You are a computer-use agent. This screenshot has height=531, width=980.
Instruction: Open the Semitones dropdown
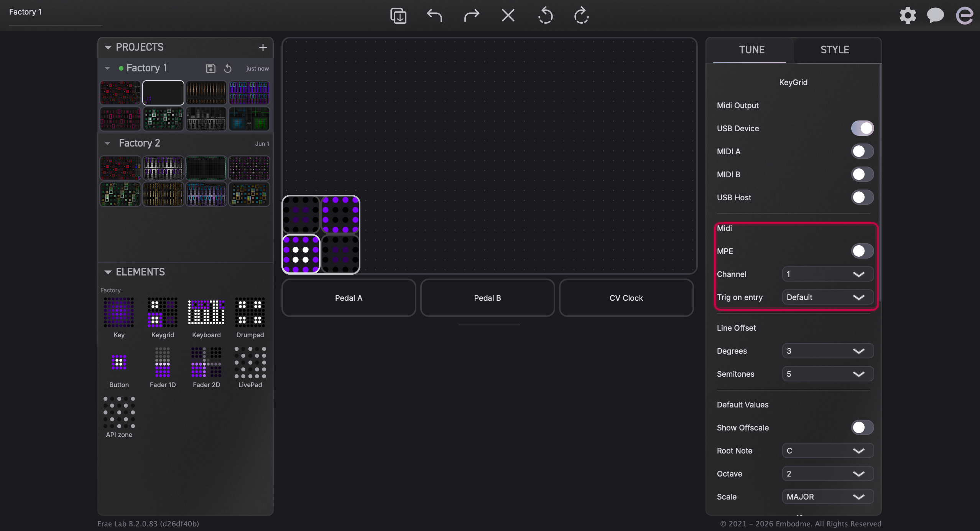(828, 374)
